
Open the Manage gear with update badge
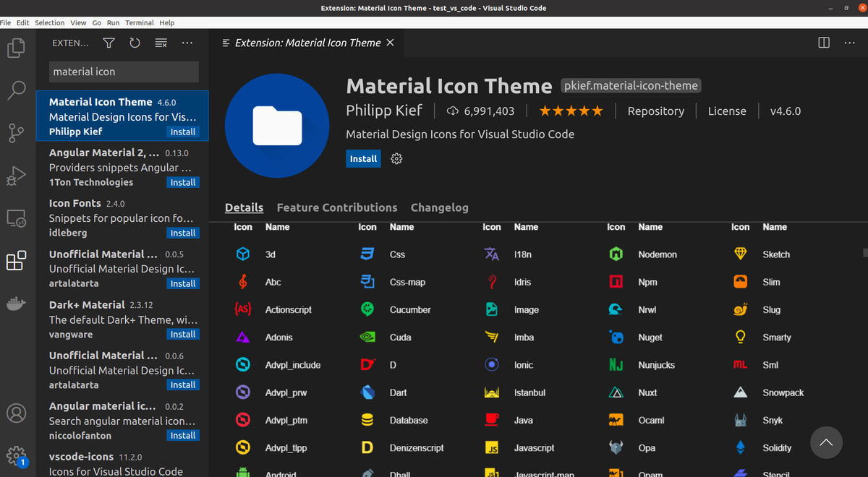(16, 455)
